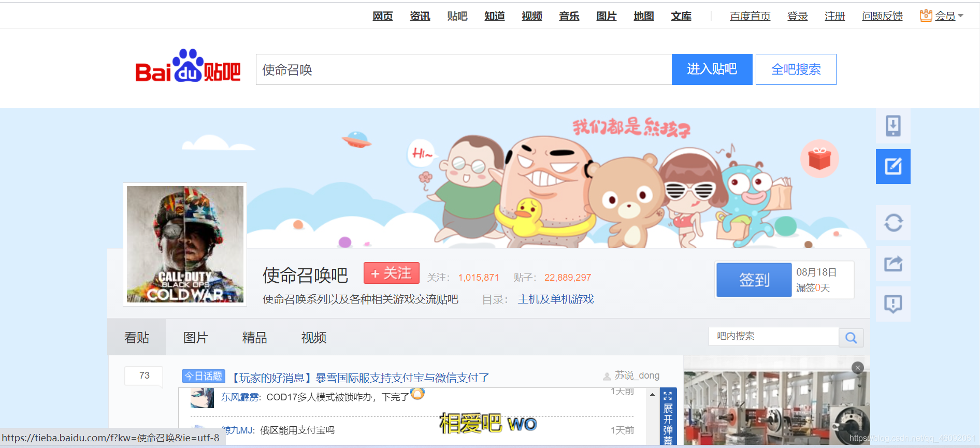Open the 网页 navigation link
This screenshot has height=448, width=980.
383,17
